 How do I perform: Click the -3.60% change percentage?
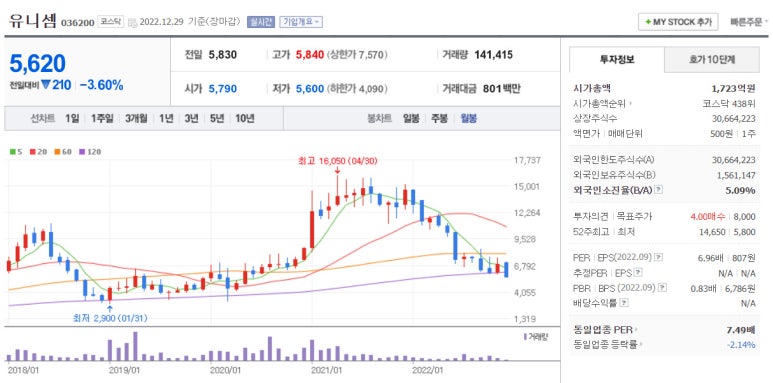(101, 85)
